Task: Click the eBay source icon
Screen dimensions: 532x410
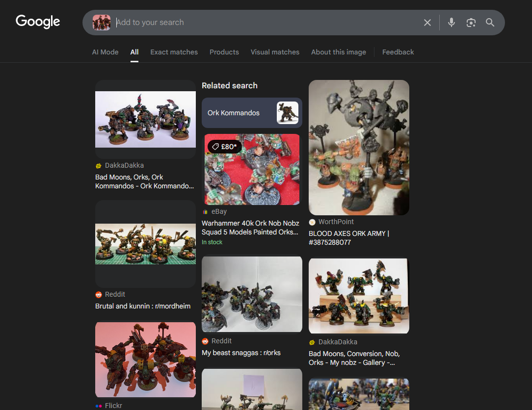Action: pos(205,212)
